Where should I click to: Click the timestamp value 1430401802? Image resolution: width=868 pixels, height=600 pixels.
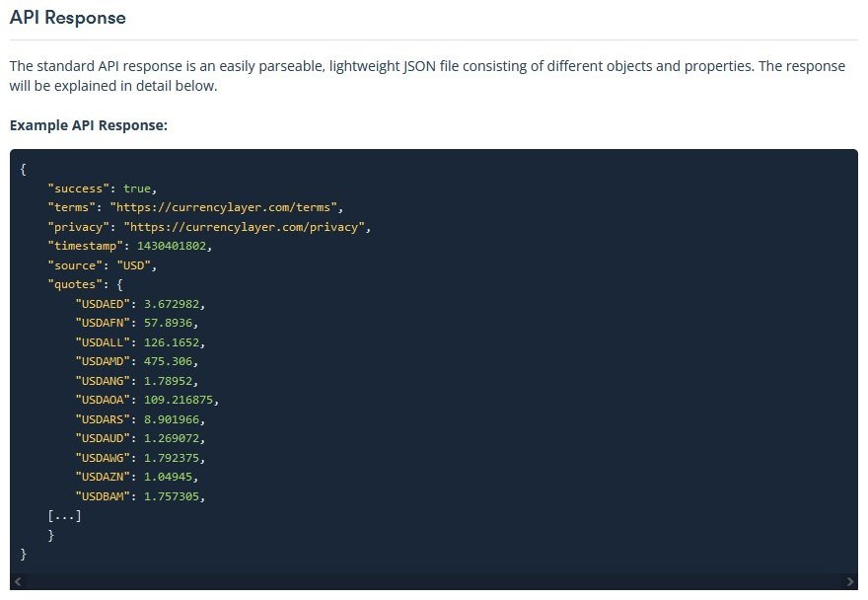click(172, 246)
